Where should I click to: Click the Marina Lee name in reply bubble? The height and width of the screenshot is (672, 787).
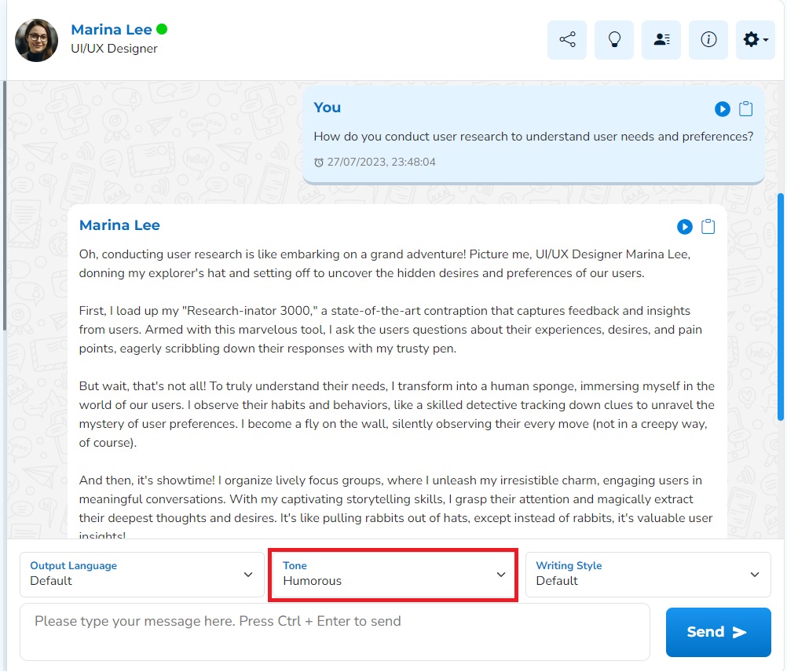[x=119, y=225]
